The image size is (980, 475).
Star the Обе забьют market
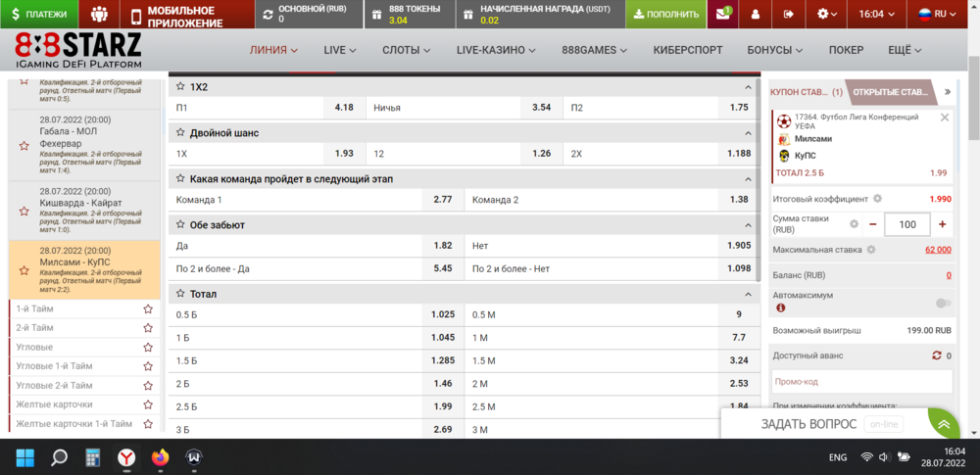tap(180, 225)
